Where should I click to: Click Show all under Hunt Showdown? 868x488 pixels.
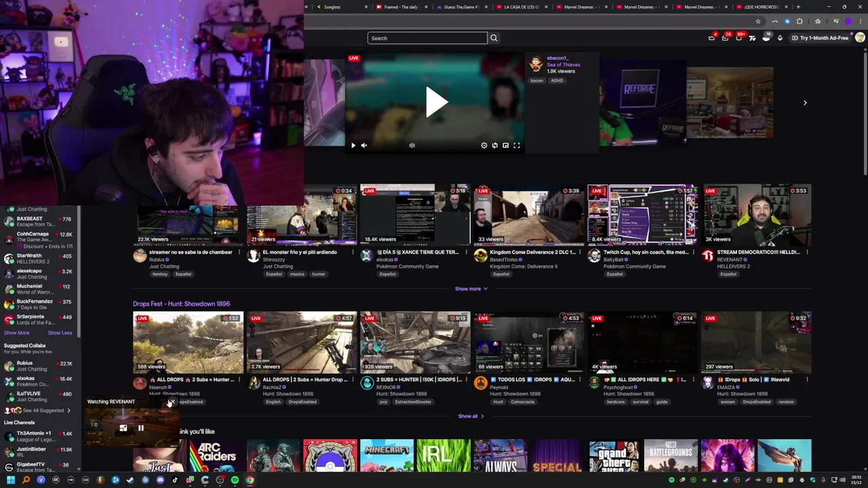coord(471,416)
